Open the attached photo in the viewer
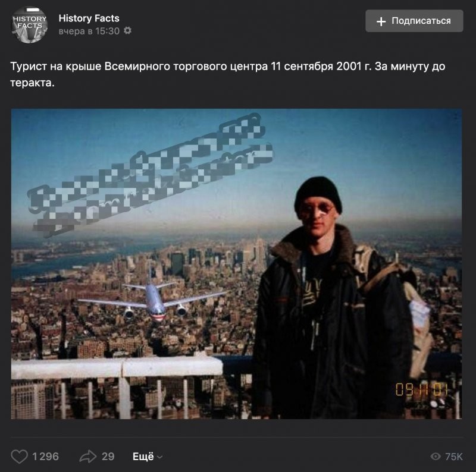This screenshot has height=472, width=476. tap(236, 263)
